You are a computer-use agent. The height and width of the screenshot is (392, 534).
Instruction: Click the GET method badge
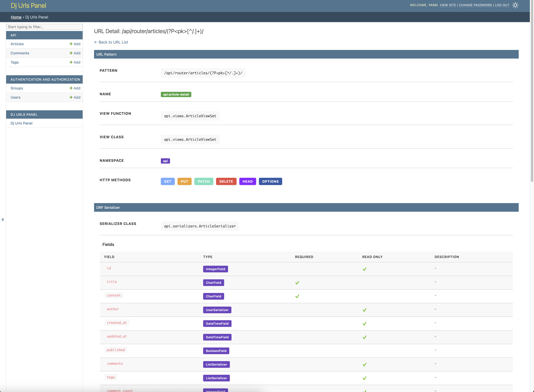point(168,182)
